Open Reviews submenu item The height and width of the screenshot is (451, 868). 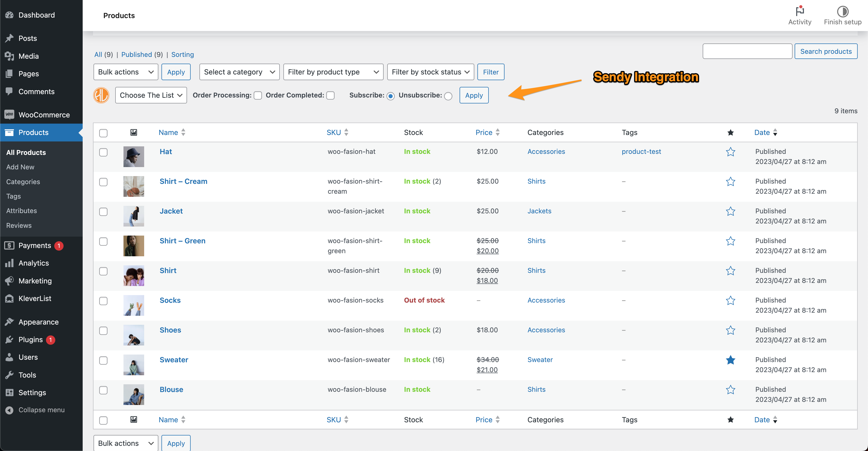pos(19,225)
